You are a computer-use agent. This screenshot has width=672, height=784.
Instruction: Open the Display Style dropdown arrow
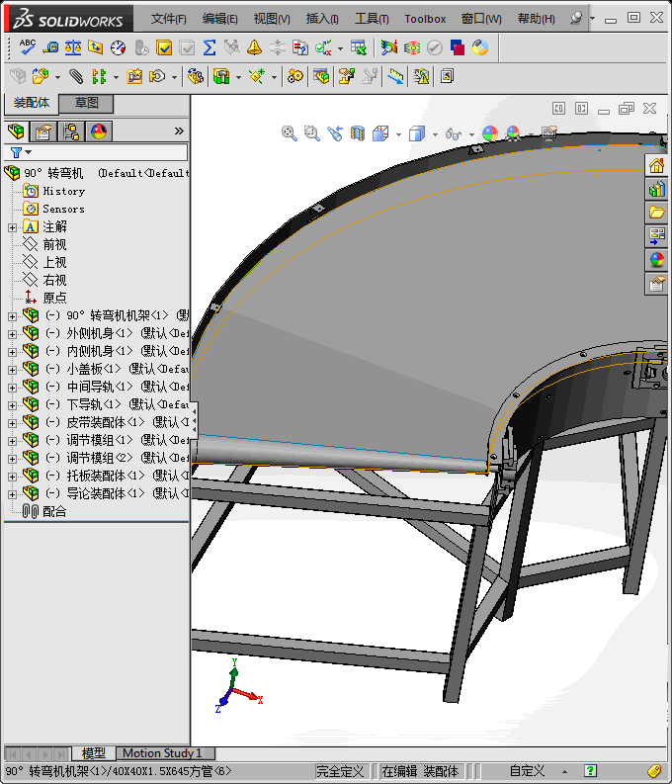[435, 134]
